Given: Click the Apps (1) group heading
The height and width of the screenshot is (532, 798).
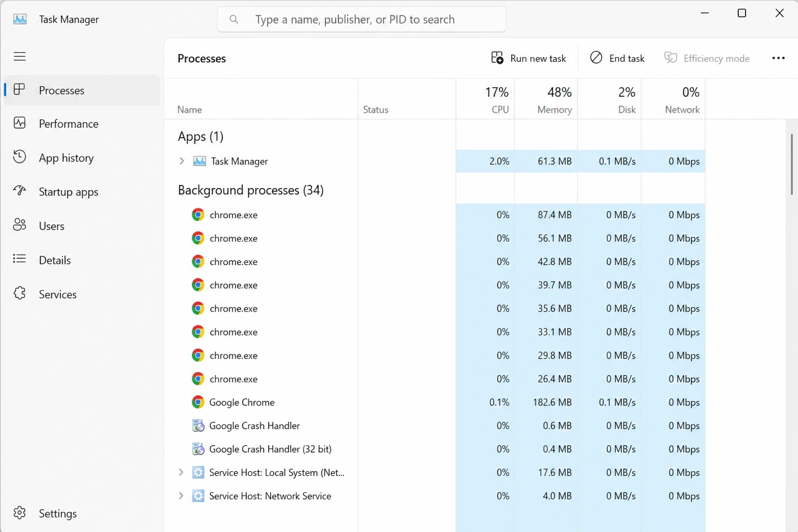Looking at the screenshot, I should coord(201,137).
